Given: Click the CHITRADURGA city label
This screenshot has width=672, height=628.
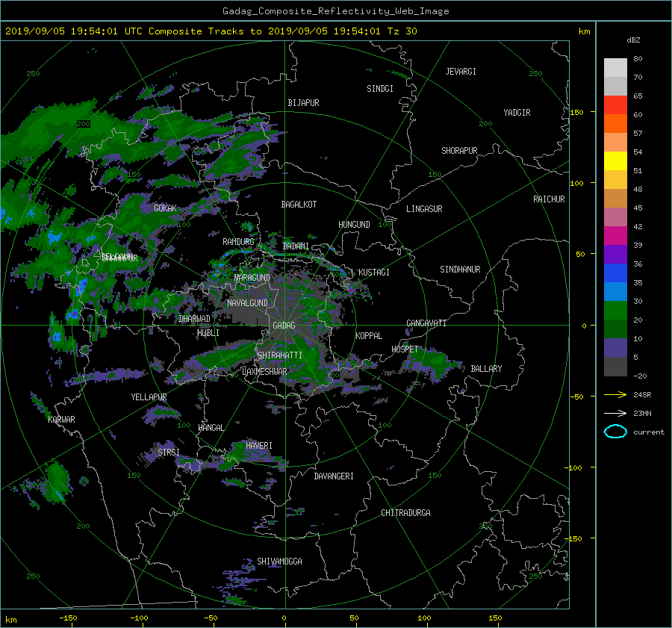Looking at the screenshot, I should (x=406, y=513).
